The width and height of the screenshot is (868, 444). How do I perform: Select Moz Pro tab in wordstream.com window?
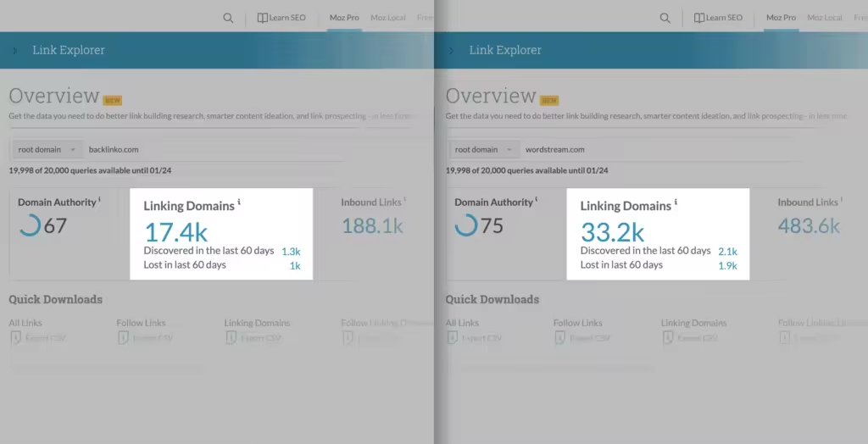click(x=781, y=18)
